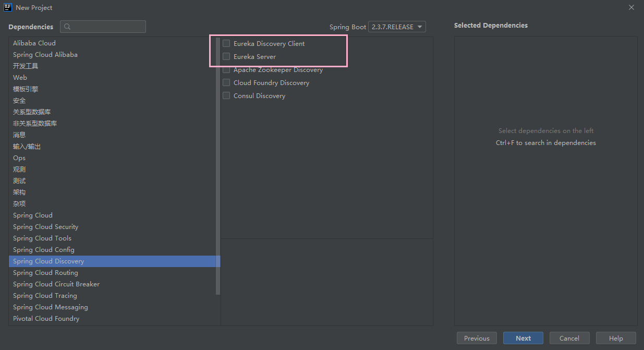Select the Web dependency category
This screenshot has width=644, height=350.
click(20, 77)
